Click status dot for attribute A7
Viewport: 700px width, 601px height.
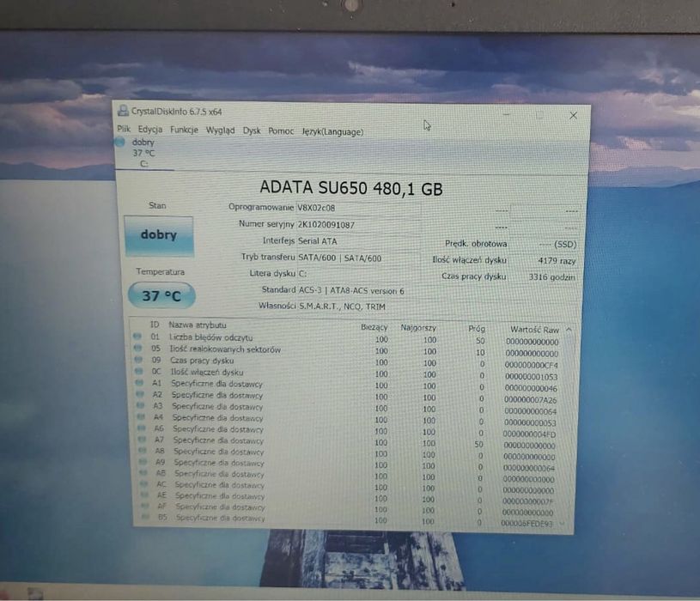pyautogui.click(x=142, y=439)
